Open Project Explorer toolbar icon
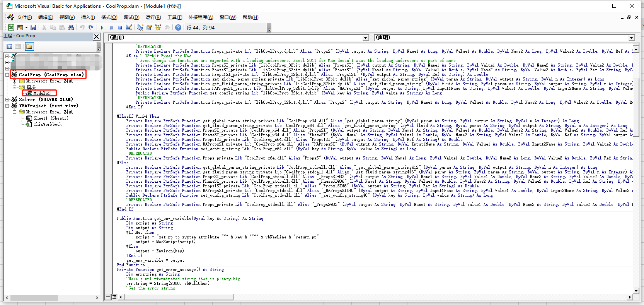This screenshot has height=305, width=644. click(x=140, y=27)
